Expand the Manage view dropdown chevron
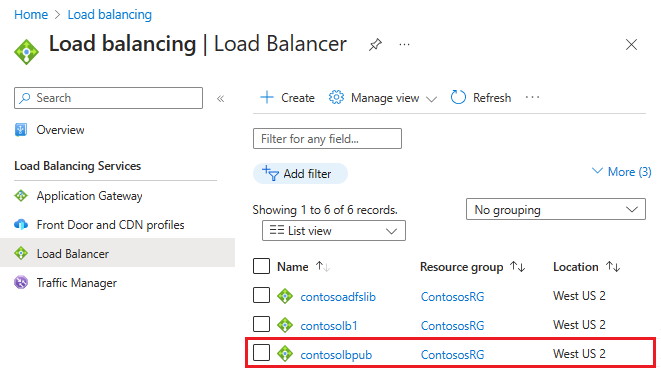 pyautogui.click(x=431, y=99)
